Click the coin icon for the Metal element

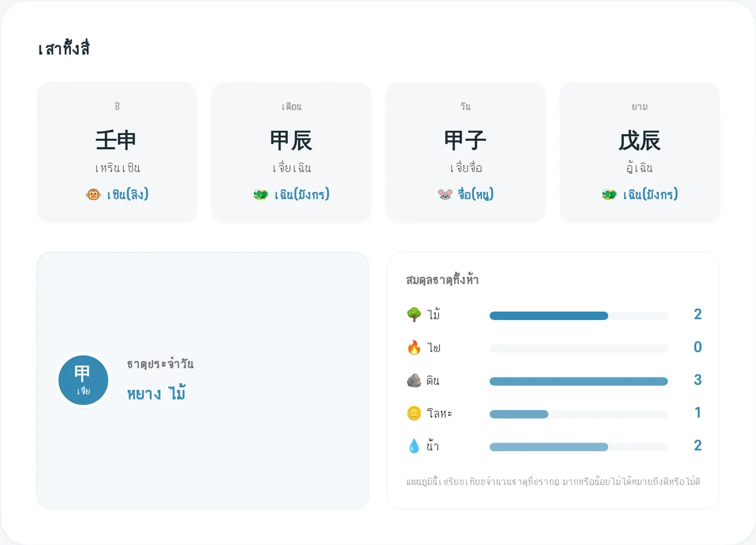[414, 413]
